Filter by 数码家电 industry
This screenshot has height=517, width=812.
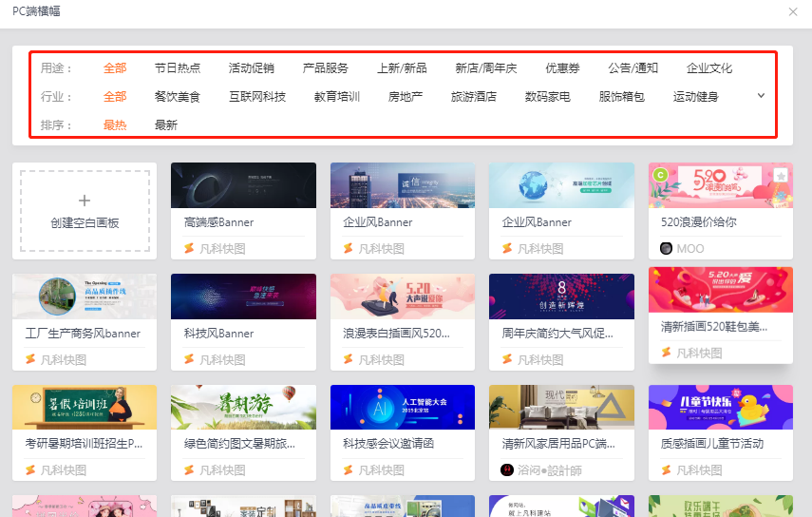click(548, 97)
